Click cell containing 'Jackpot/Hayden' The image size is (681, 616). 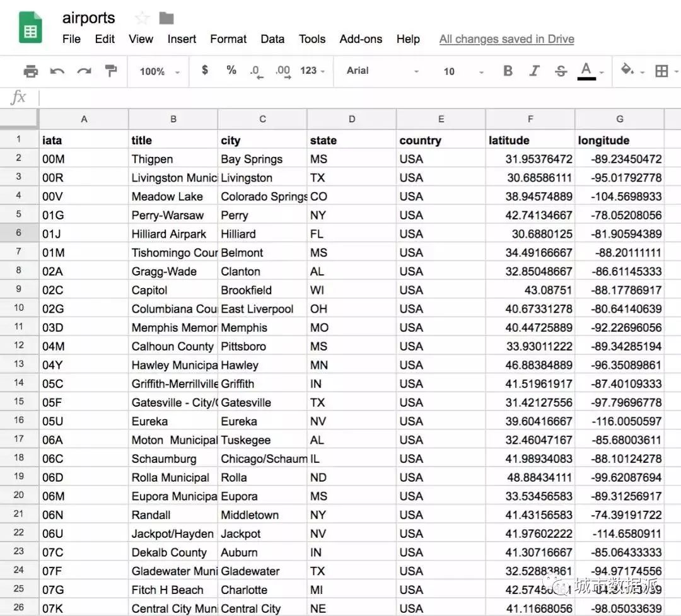[x=173, y=533]
